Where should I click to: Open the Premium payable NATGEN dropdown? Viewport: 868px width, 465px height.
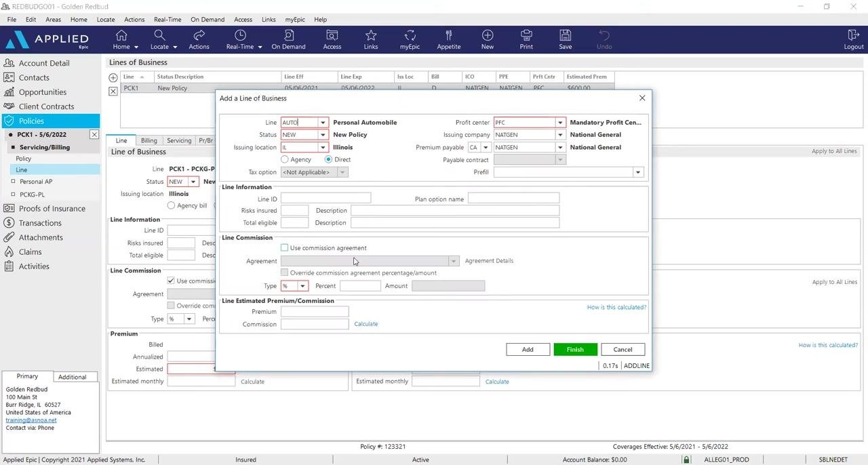560,147
